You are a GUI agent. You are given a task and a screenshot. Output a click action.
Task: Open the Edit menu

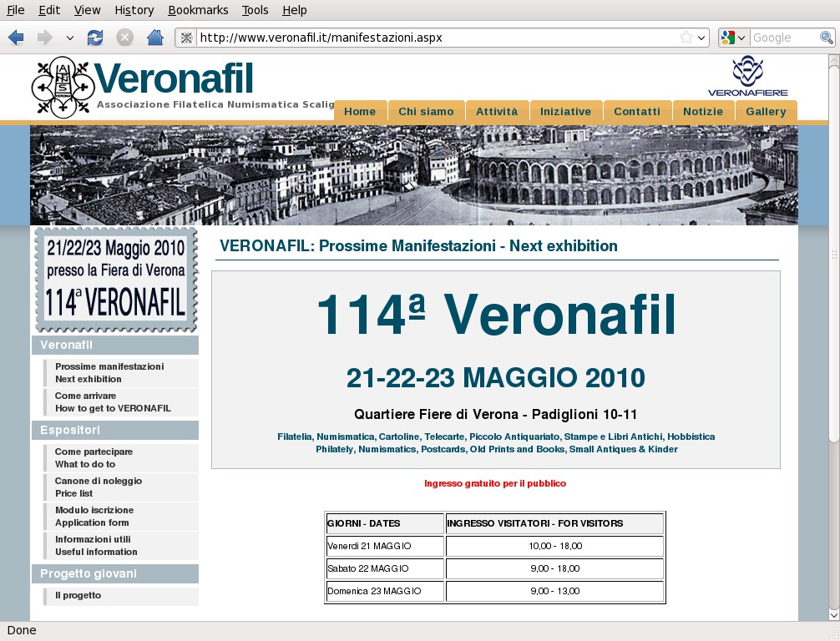49,10
